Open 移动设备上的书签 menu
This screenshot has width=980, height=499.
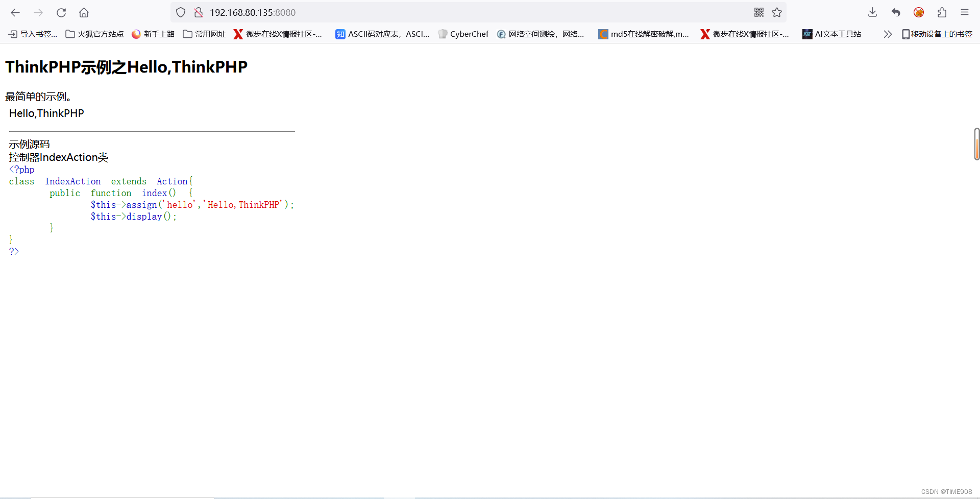937,34
